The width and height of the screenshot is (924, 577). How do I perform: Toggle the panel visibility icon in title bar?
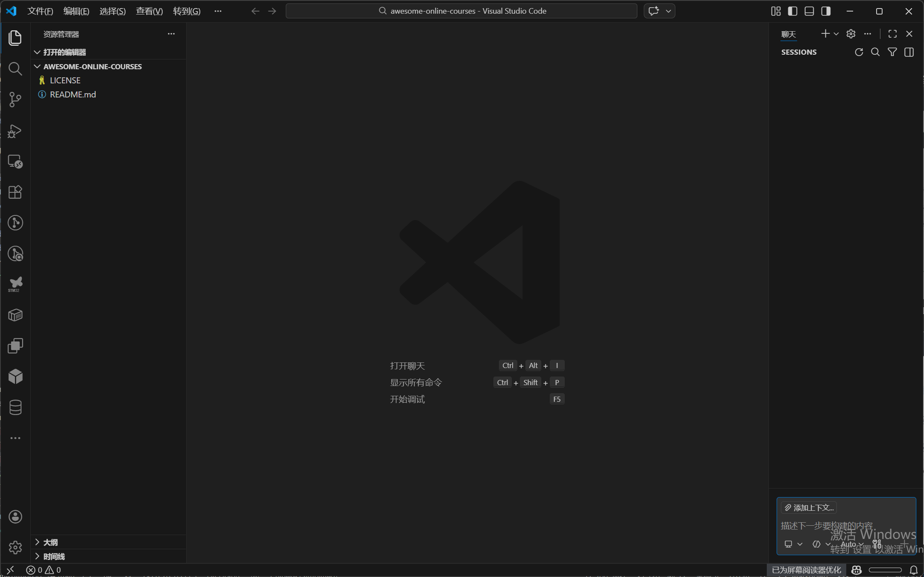tap(809, 11)
